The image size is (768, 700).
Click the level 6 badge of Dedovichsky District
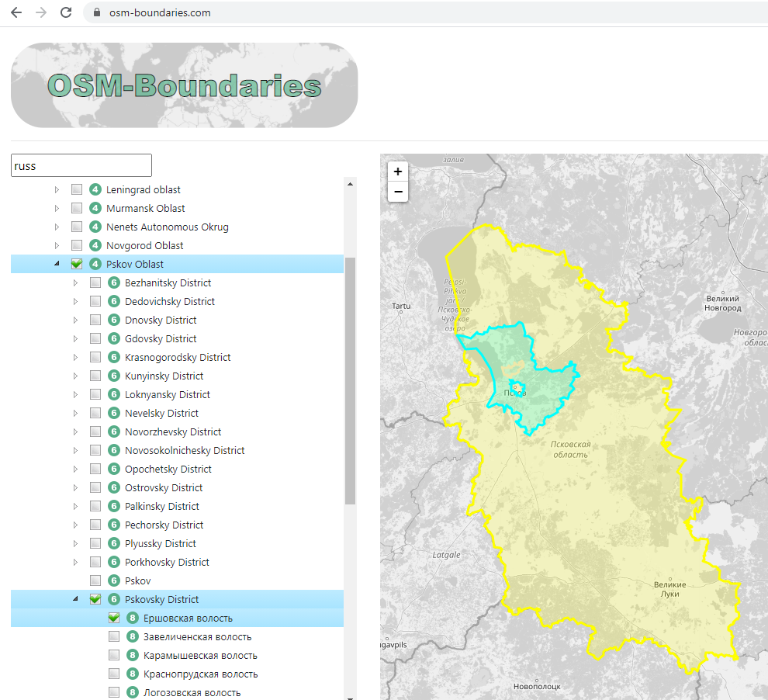pyautogui.click(x=113, y=301)
